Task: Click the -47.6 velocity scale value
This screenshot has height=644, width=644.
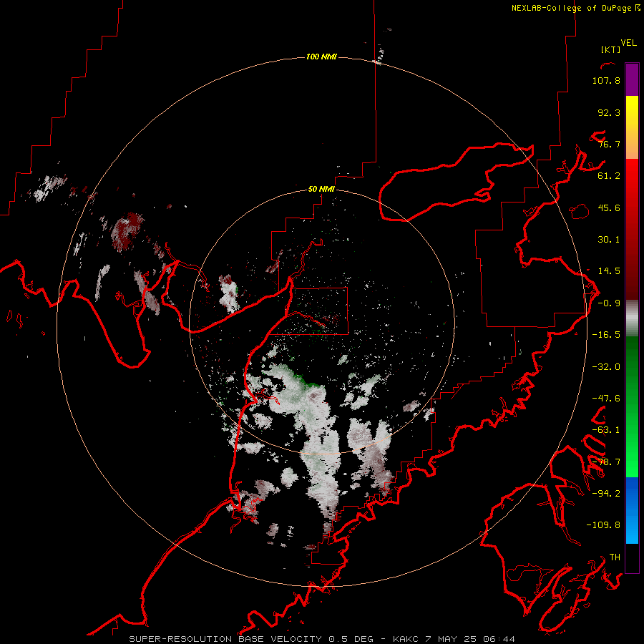Action: [606, 399]
